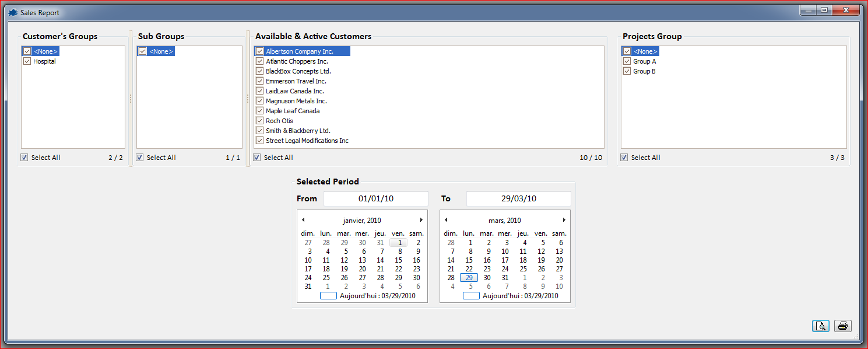This screenshot has width=868, height=349.
Task: Go to previous month in To calendar
Action: coord(446,220)
